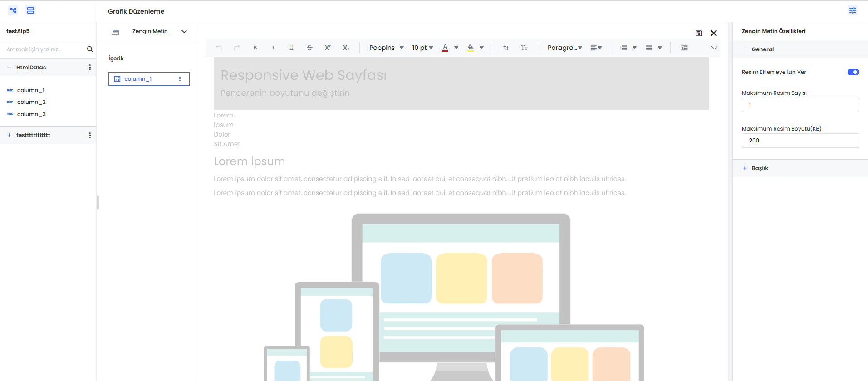Open text color picker arrow
The height and width of the screenshot is (381, 868).
(456, 48)
